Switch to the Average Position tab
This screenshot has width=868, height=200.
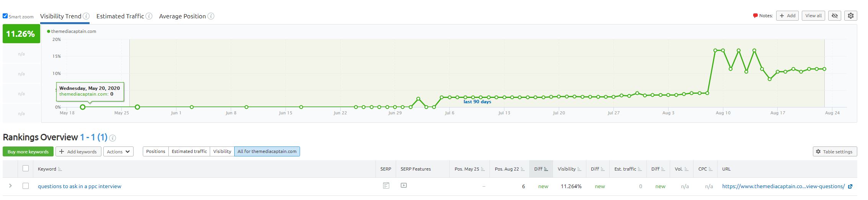point(183,16)
